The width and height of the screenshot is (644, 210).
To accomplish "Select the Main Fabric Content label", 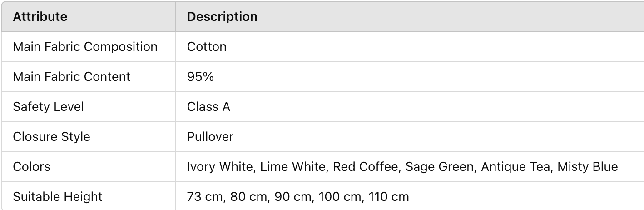I will point(71,76).
